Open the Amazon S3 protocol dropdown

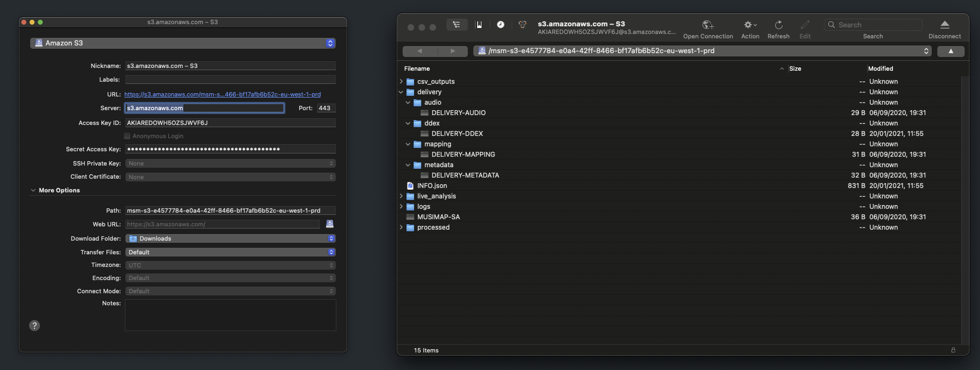pyautogui.click(x=183, y=43)
